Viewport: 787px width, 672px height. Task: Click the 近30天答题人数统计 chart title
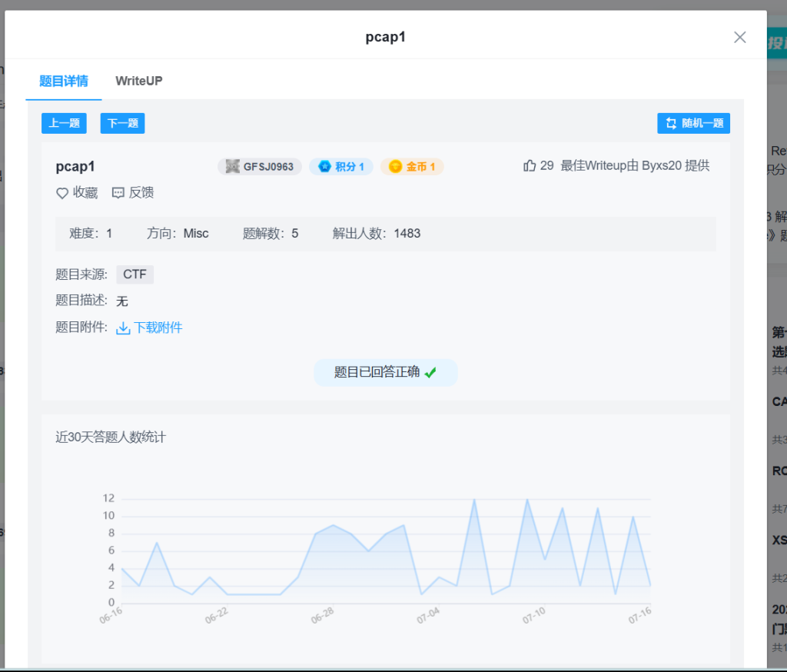point(111,437)
